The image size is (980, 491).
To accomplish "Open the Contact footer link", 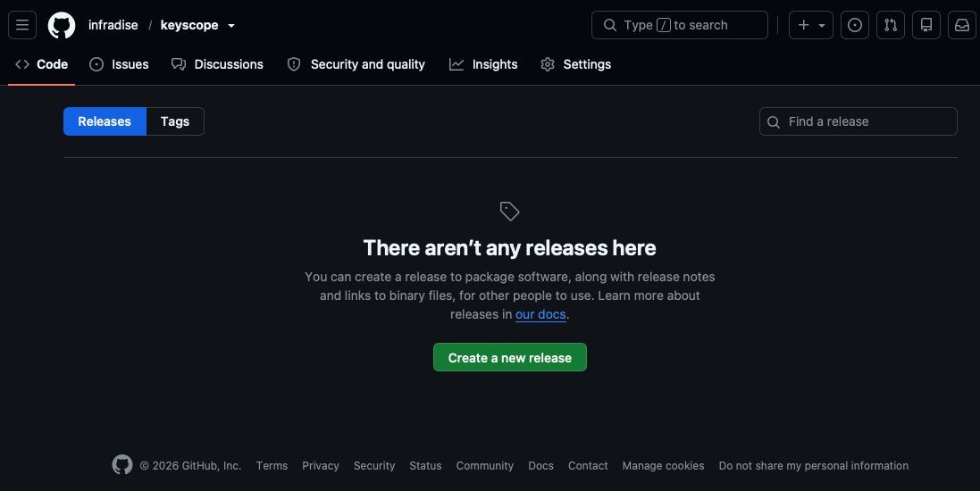I will (588, 465).
